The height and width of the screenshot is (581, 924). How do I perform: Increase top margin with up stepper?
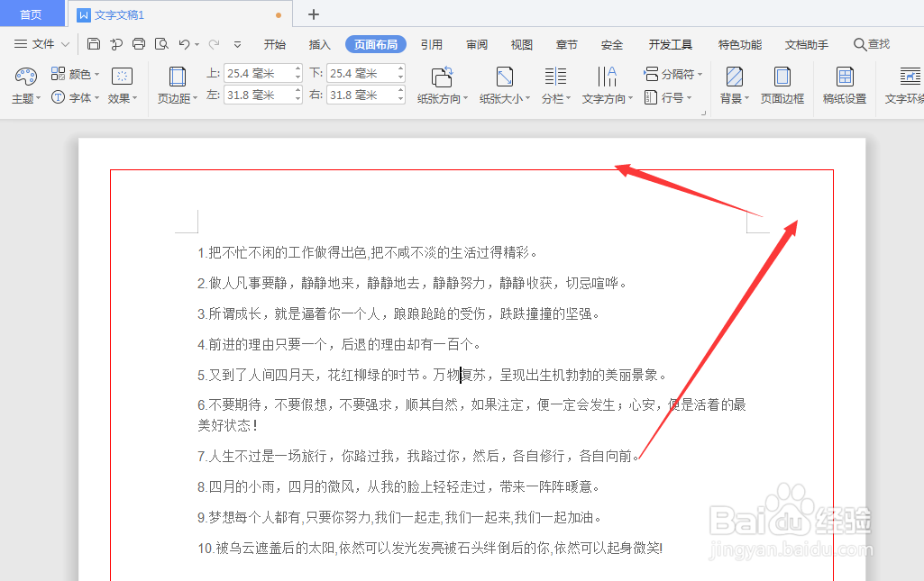297,68
